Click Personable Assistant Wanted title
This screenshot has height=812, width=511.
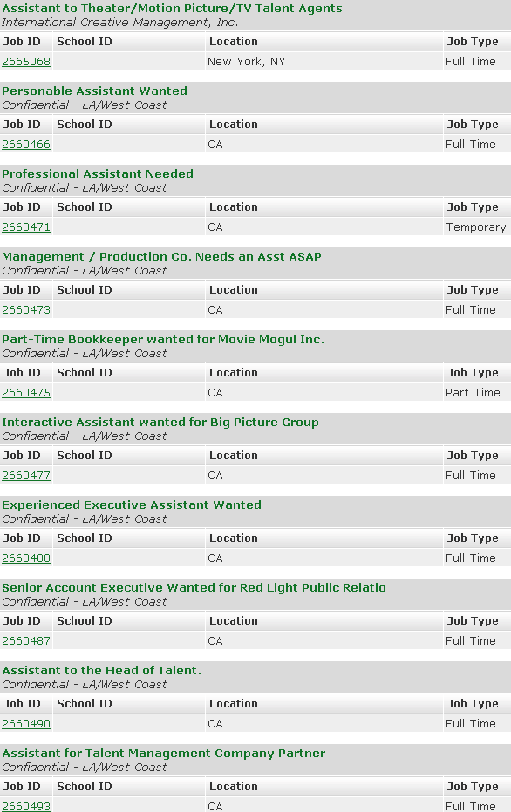[94, 91]
